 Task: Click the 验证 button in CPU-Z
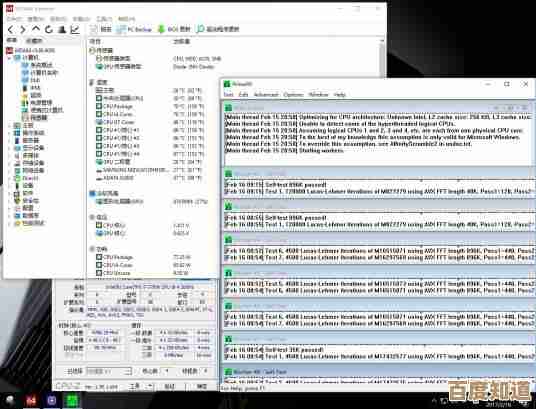click(169, 386)
